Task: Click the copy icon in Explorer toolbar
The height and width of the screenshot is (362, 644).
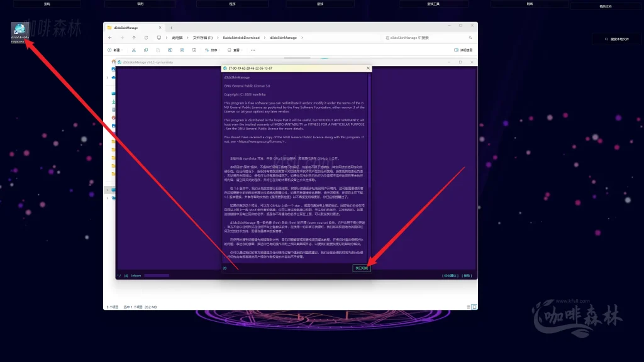Action: (x=145, y=50)
